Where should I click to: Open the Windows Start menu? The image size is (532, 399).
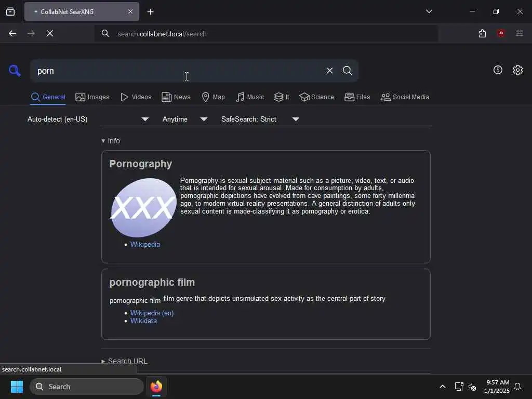17,387
